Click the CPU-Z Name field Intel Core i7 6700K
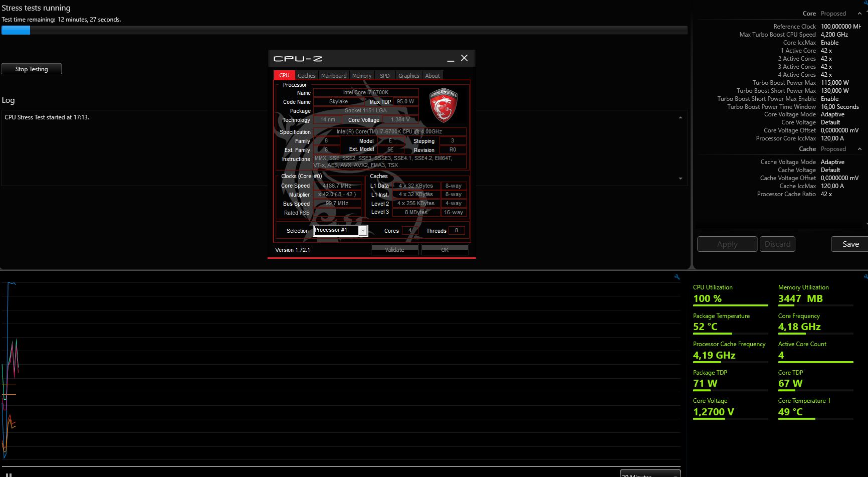Viewport: 868px width, 477px height. coord(366,92)
